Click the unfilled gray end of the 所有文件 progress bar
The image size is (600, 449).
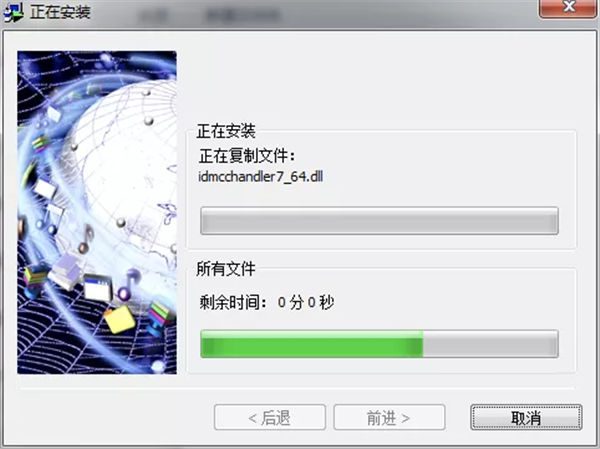coord(490,344)
